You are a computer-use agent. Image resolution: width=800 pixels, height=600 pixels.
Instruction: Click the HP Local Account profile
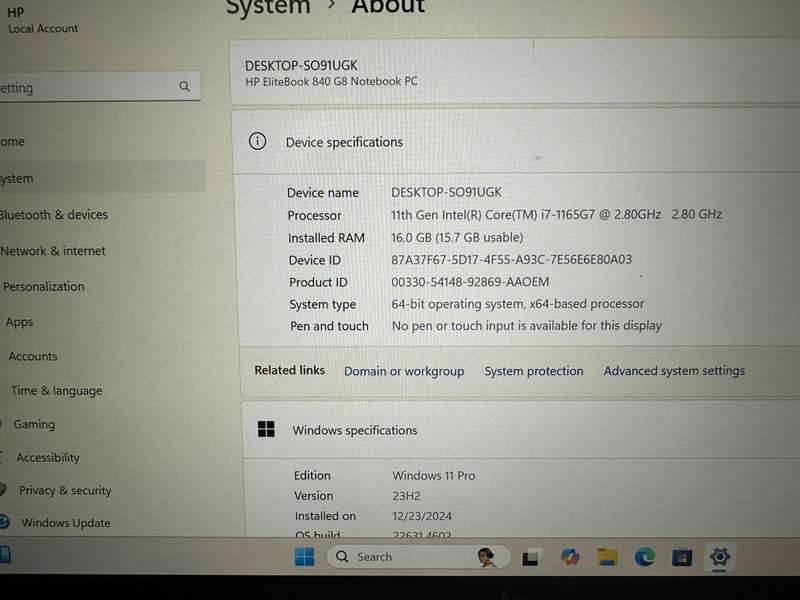coord(43,20)
